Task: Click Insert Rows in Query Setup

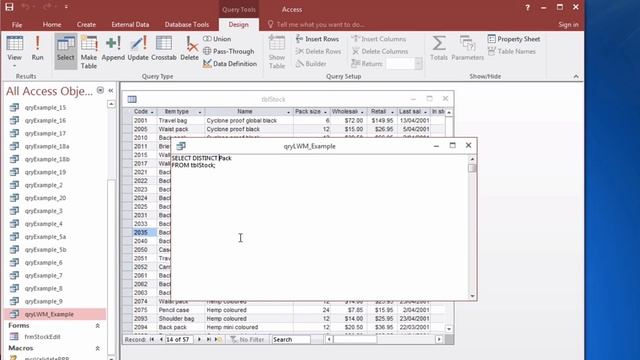Action: (x=317, y=39)
